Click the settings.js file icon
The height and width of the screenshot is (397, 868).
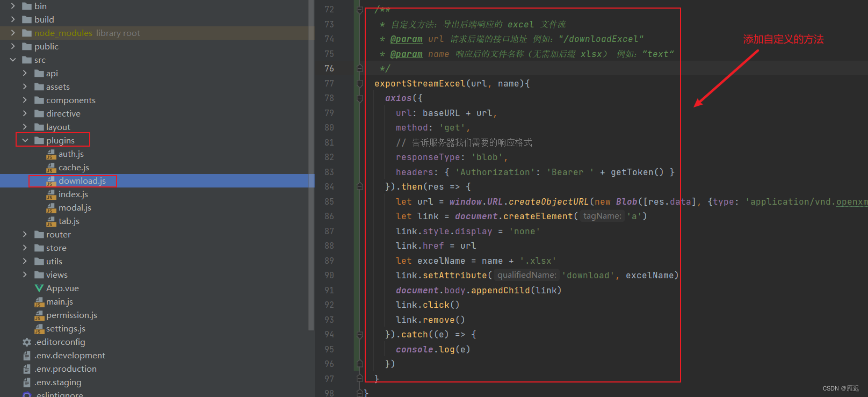click(39, 329)
